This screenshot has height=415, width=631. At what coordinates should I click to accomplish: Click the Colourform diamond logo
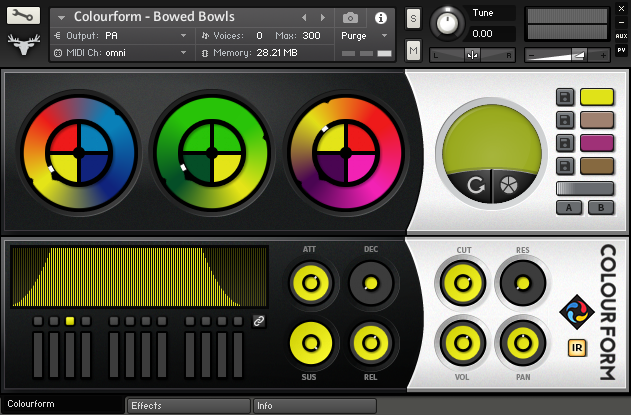click(x=577, y=312)
